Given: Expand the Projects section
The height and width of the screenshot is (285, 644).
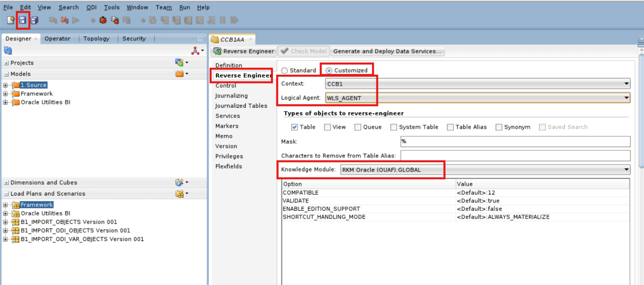Looking at the screenshot, I should [6, 63].
